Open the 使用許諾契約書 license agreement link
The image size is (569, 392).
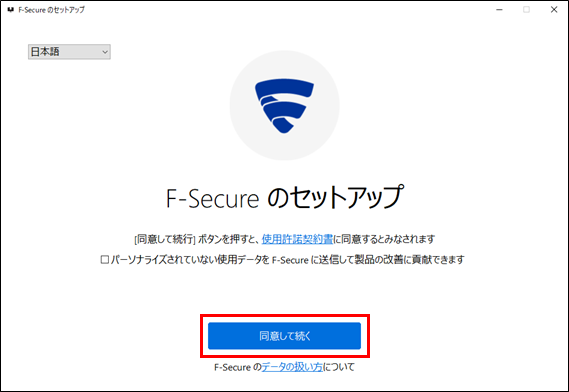click(297, 239)
